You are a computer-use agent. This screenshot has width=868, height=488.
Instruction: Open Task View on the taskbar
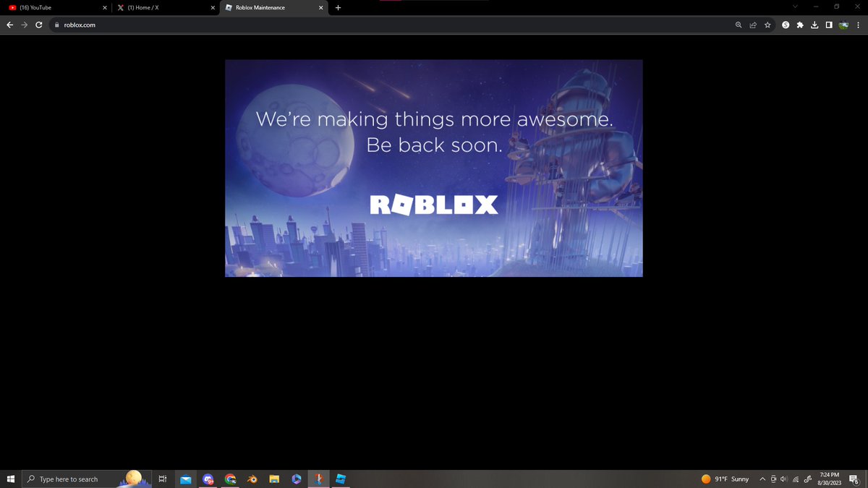point(163,479)
